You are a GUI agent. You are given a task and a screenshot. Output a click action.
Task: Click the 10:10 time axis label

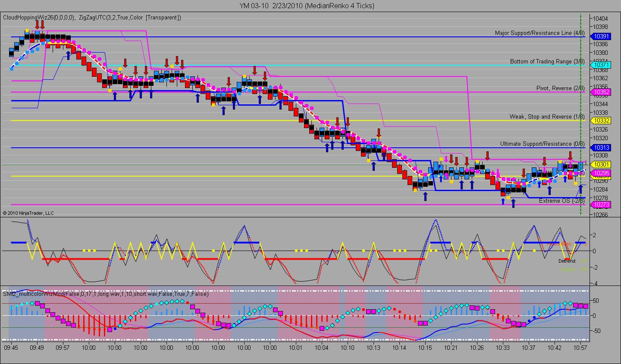tap(347, 347)
